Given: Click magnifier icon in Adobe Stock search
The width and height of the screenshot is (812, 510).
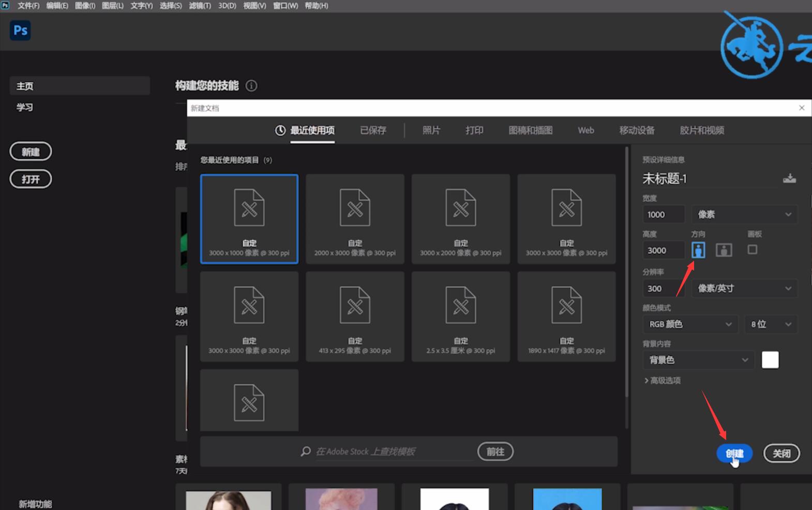Looking at the screenshot, I should click(x=306, y=451).
